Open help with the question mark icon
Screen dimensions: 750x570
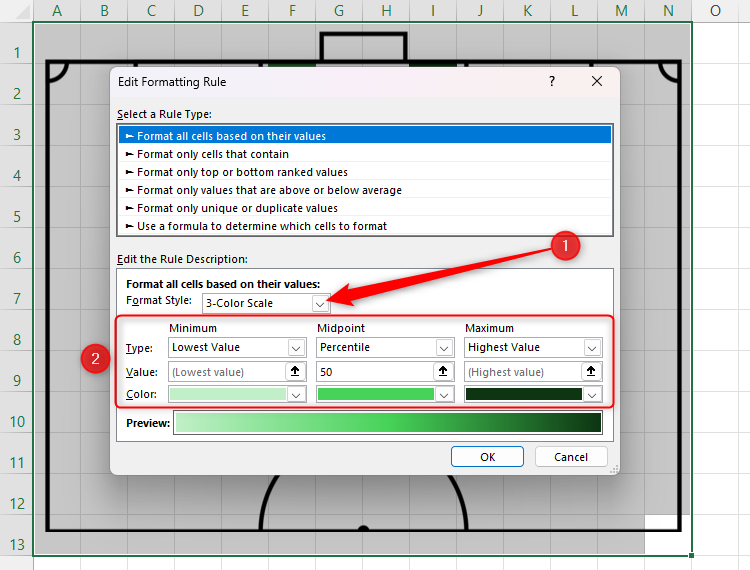tap(552, 81)
